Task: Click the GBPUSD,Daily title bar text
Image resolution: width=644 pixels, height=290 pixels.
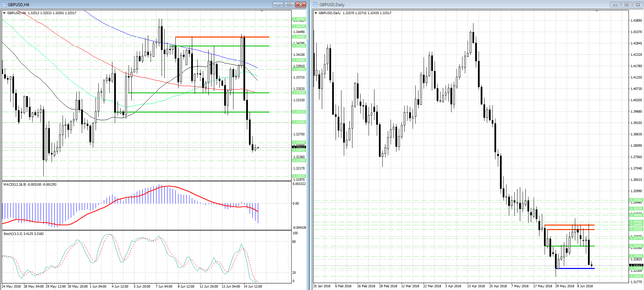Action: (332, 5)
